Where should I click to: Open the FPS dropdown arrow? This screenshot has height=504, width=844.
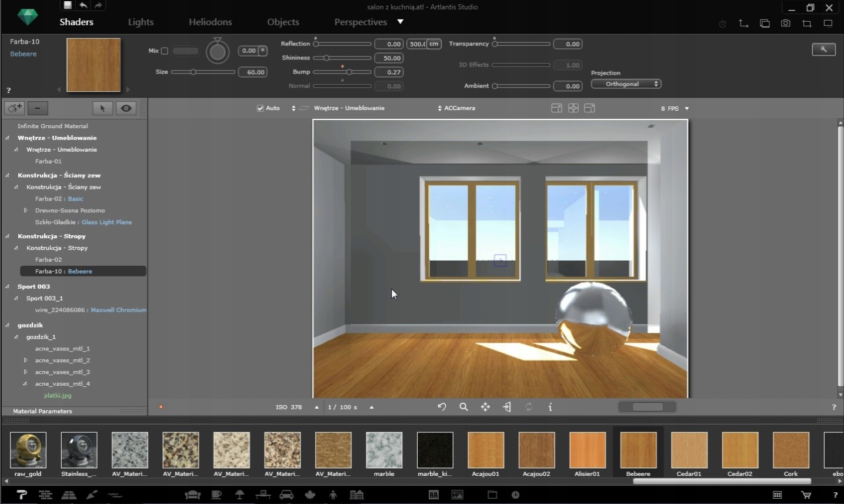point(686,109)
